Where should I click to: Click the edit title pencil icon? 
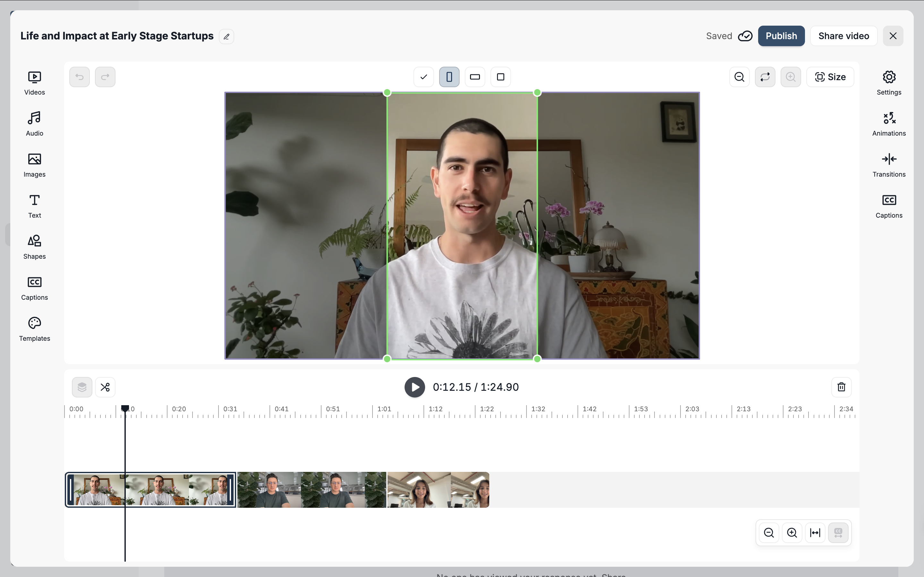(x=227, y=37)
